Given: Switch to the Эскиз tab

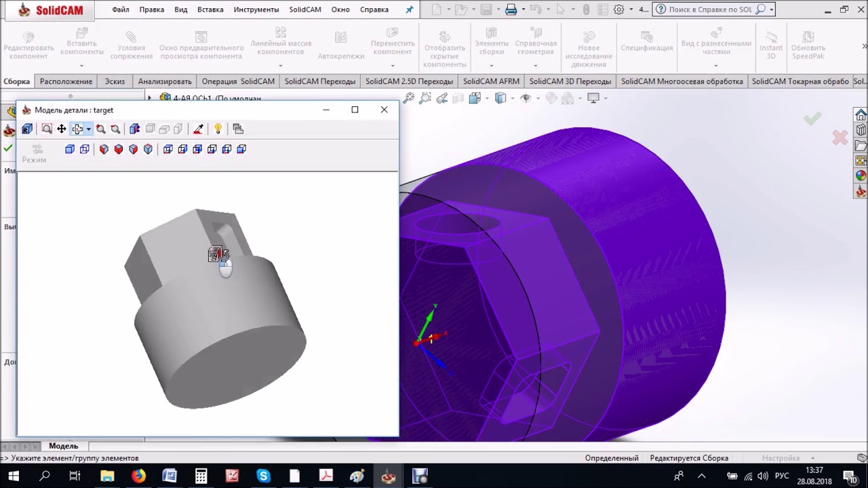Looking at the screenshot, I should tap(115, 81).
